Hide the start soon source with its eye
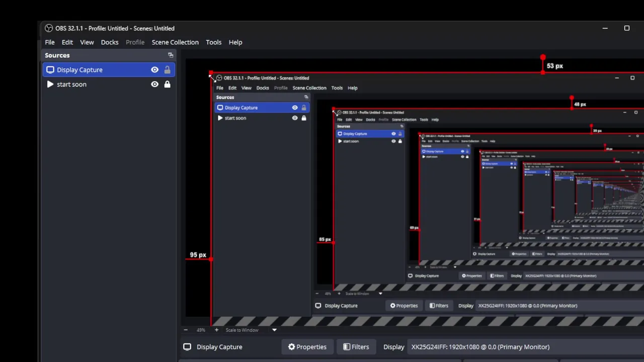The height and width of the screenshot is (362, 644). (x=154, y=84)
